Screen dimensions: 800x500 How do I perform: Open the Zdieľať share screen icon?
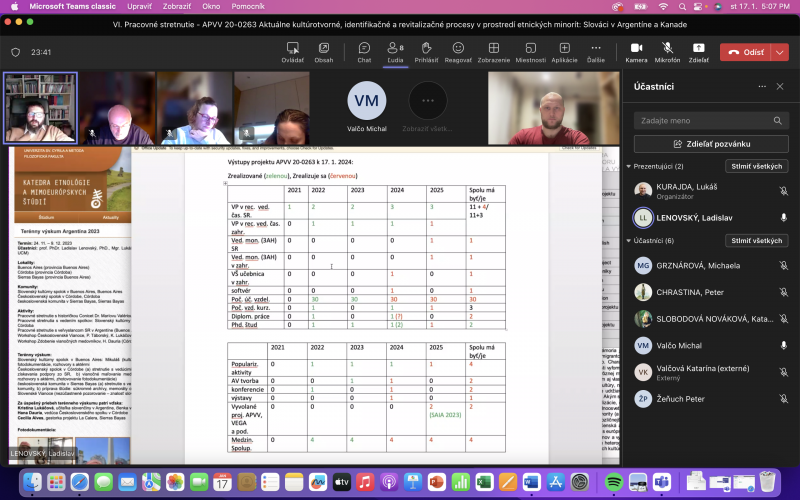pyautogui.click(x=698, y=49)
